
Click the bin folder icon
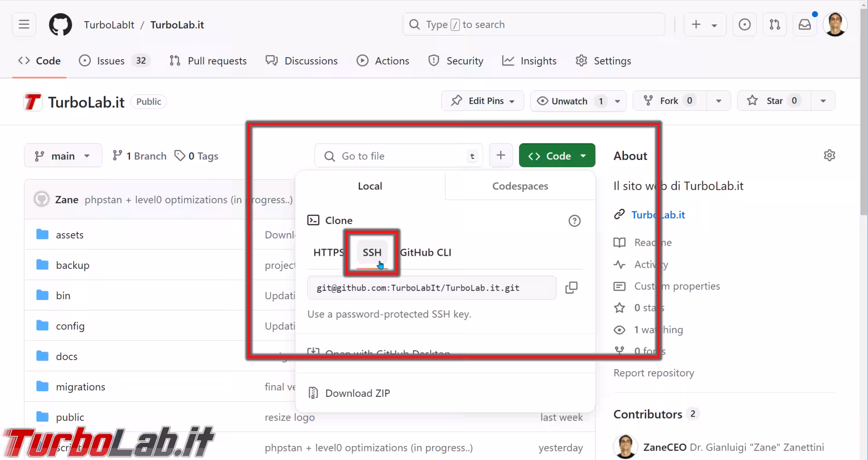42,295
